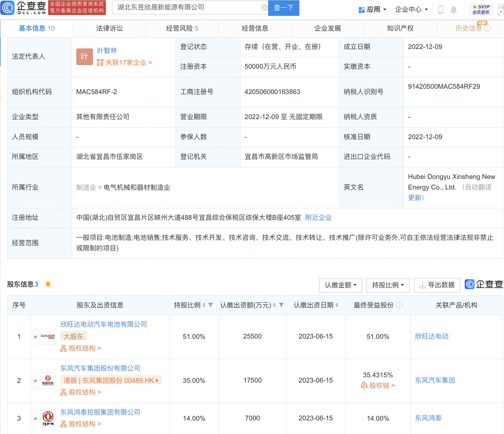
Task: Click 导出数据 export button
Action: [437, 285]
